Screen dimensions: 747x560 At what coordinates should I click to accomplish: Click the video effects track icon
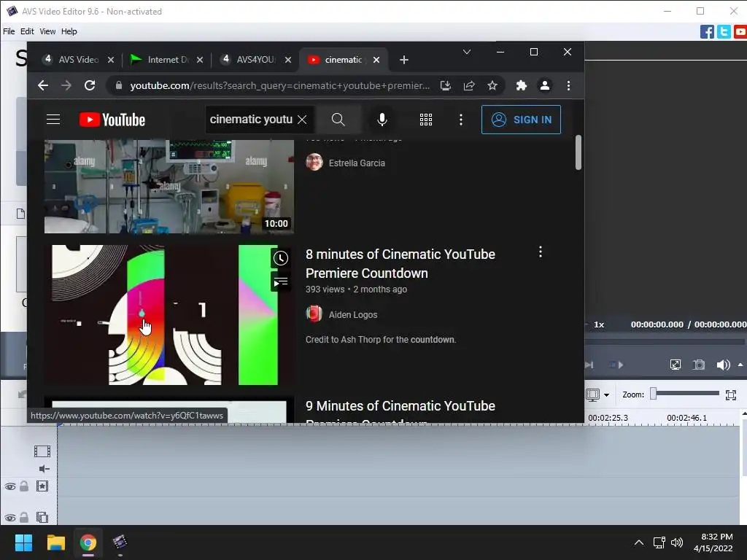point(42,486)
